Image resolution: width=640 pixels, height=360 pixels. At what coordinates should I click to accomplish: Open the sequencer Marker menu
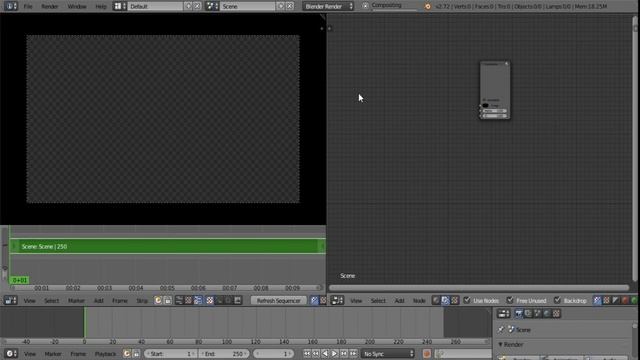(x=76, y=301)
